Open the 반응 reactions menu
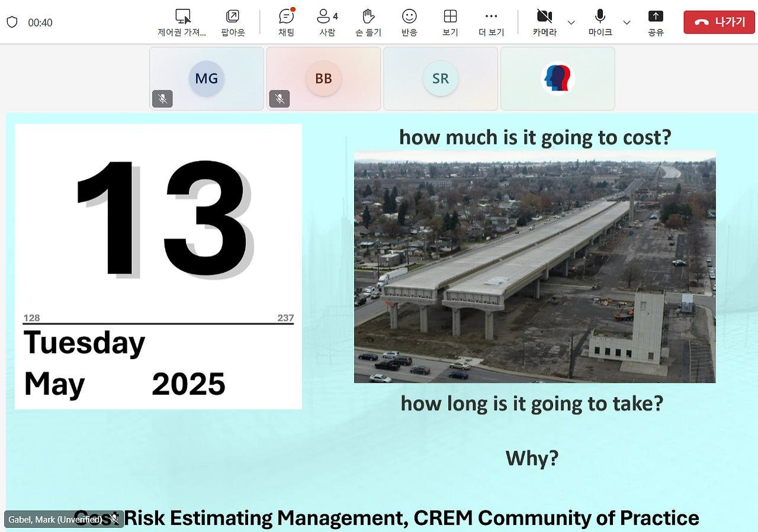758x532 pixels. [409, 22]
